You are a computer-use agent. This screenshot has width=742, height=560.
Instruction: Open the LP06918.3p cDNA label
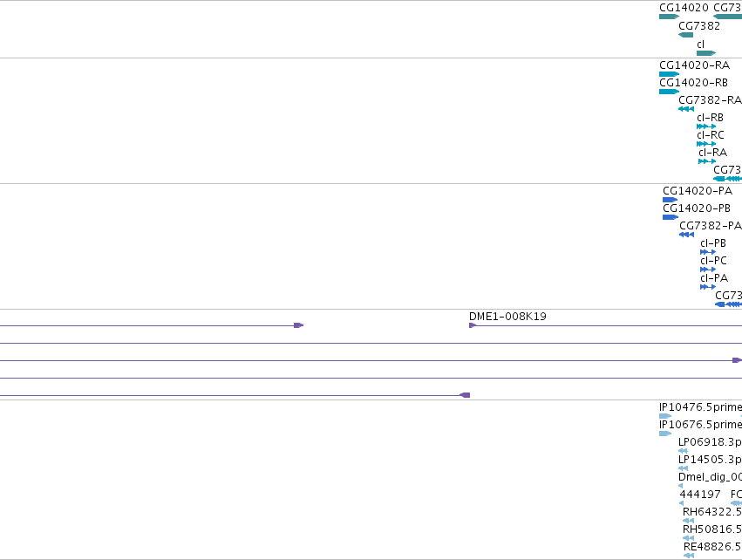[x=710, y=442]
